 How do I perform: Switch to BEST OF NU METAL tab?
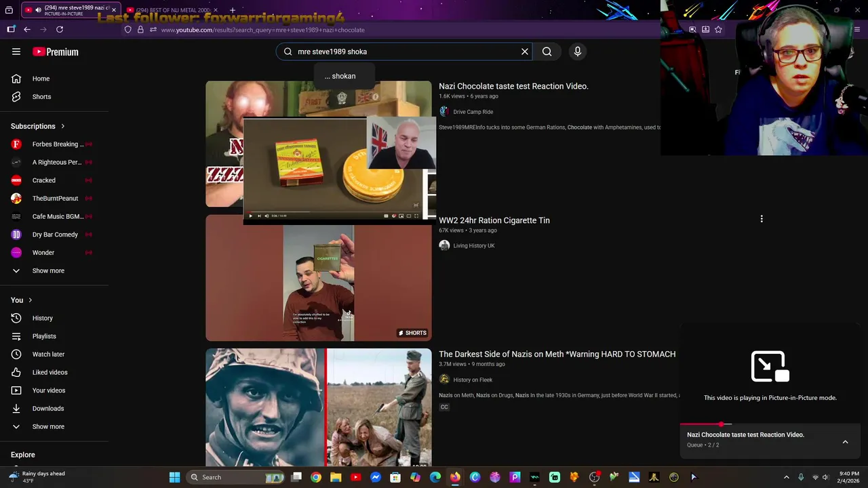[x=173, y=10]
